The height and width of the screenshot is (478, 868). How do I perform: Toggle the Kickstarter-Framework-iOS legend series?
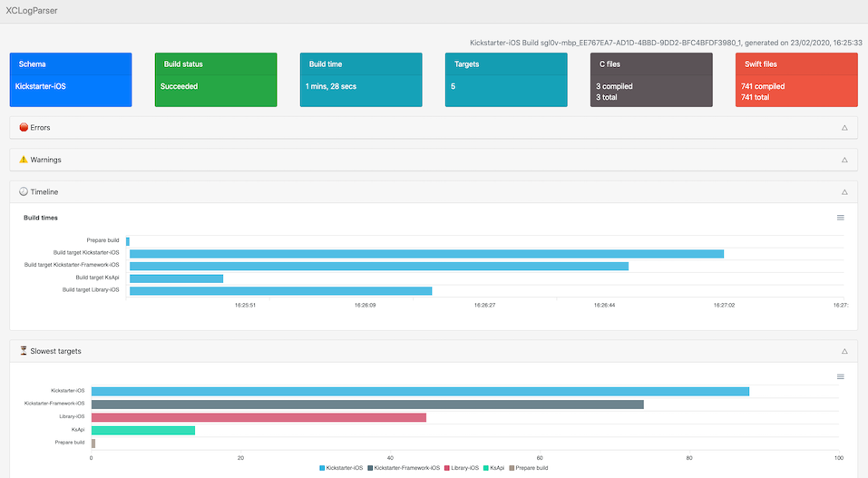[x=404, y=468]
